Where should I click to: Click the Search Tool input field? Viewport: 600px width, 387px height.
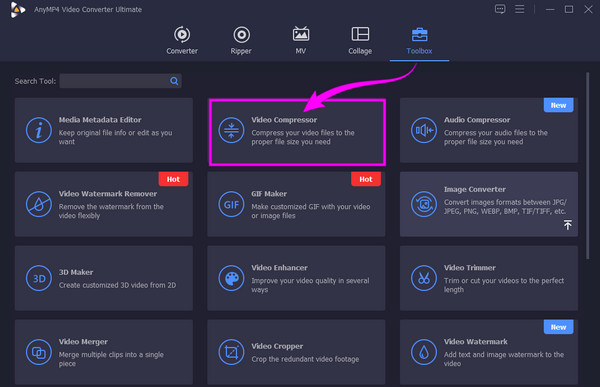120,81
